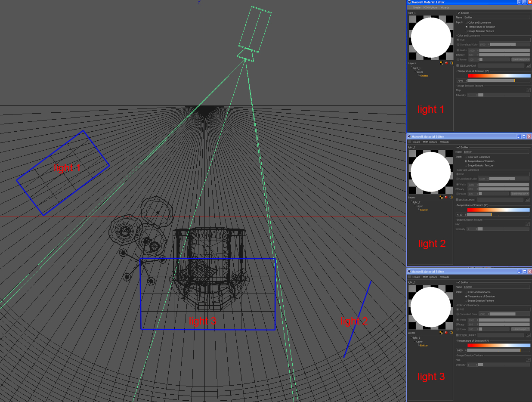Screen dimensions: 532x402
Task: Click the Name field in light_1 Emitter panel
Action: 497,17
